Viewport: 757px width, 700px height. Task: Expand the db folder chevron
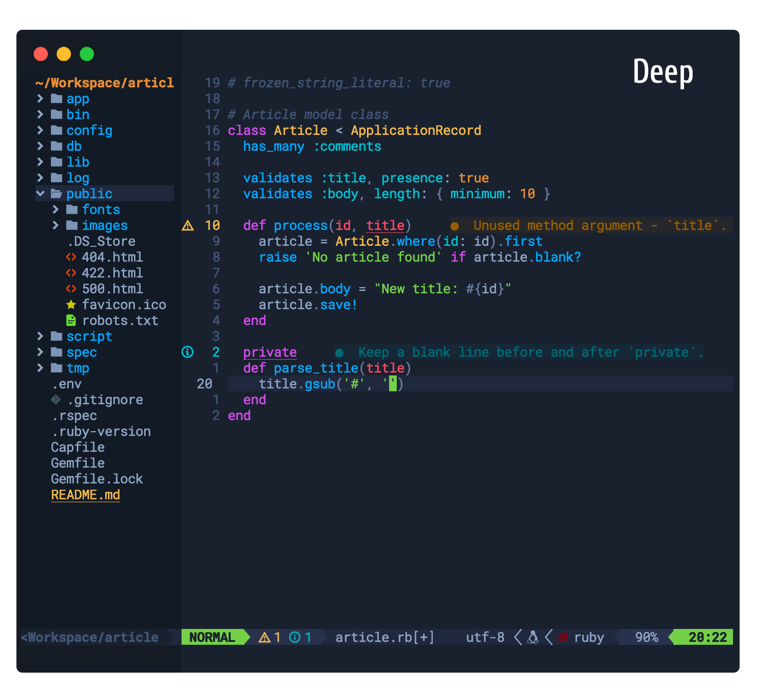click(x=40, y=146)
